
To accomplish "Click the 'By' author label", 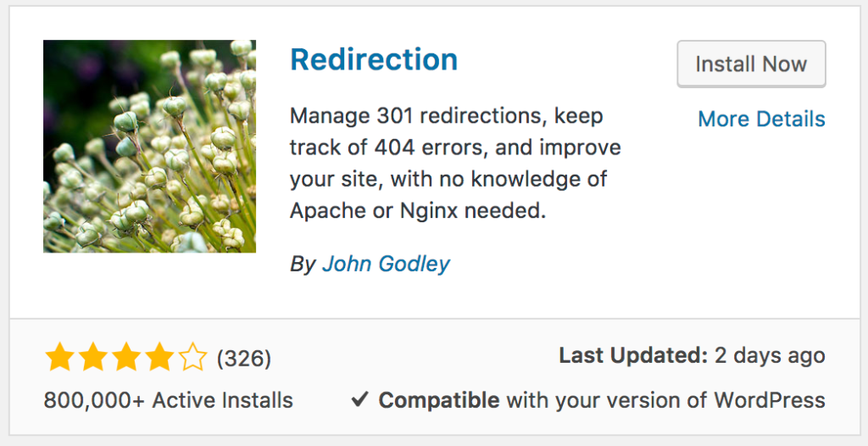I will pyautogui.click(x=303, y=265).
